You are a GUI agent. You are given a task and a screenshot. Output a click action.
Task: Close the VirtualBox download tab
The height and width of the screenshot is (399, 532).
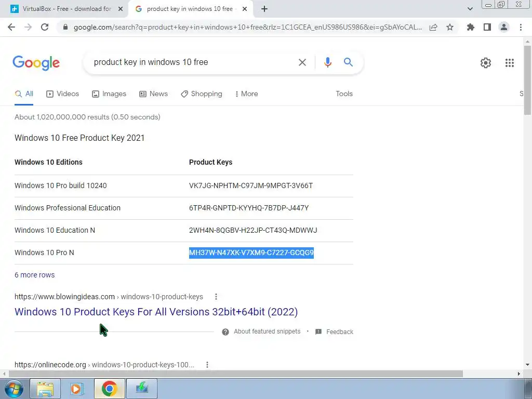(x=121, y=9)
